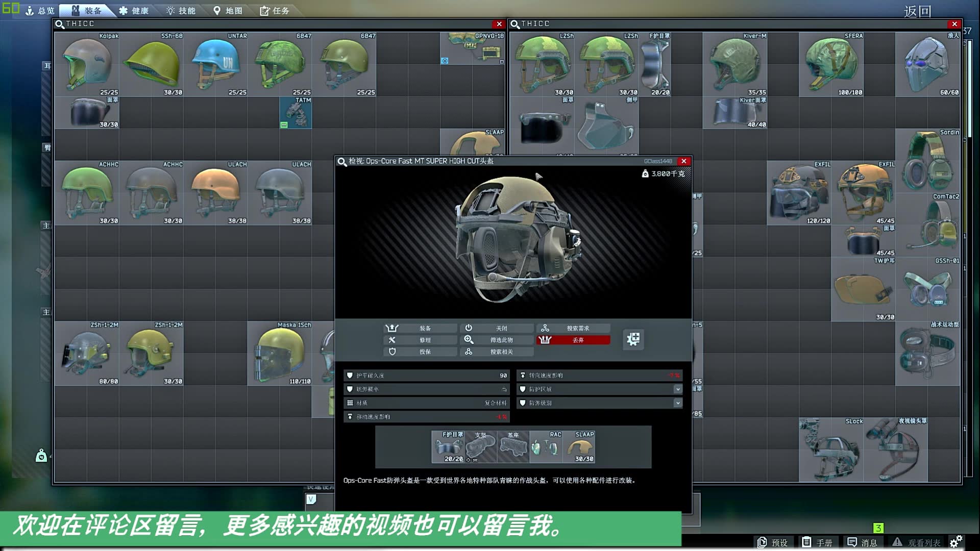Viewport: 980px width, 551px height.
Task: Select the blue UNTAR helmet
Action: click(215, 64)
